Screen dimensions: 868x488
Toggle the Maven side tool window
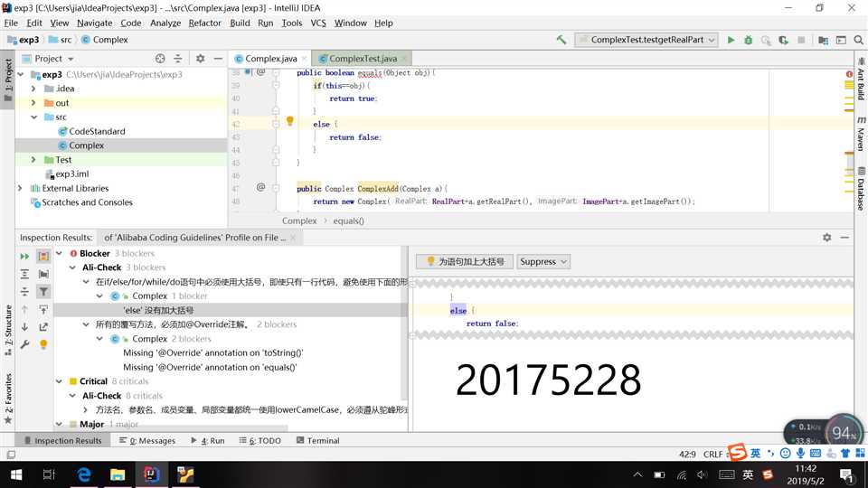tap(861, 134)
